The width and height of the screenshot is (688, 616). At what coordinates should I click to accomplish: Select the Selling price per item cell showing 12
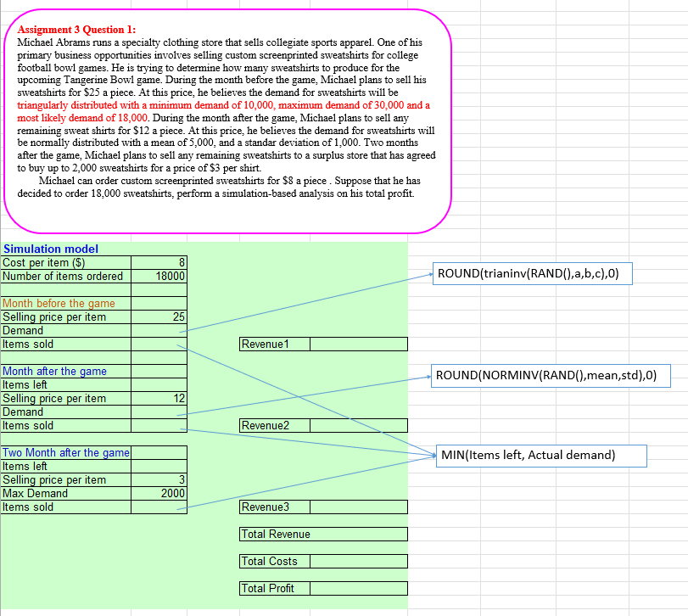pos(159,398)
